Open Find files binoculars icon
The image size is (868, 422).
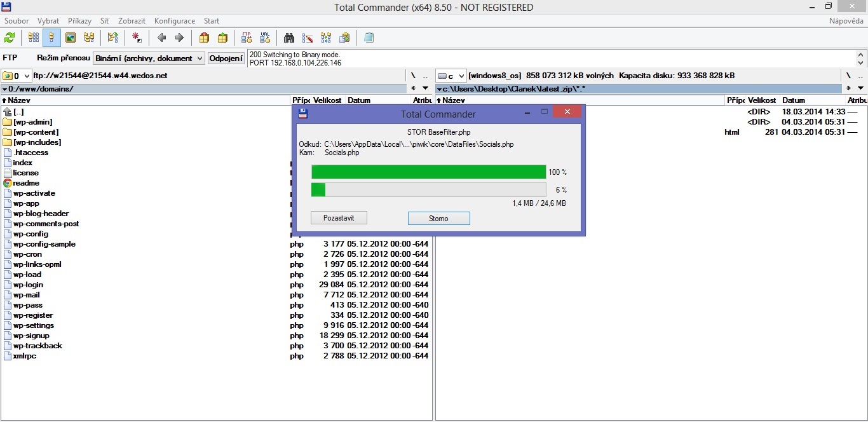[289, 37]
